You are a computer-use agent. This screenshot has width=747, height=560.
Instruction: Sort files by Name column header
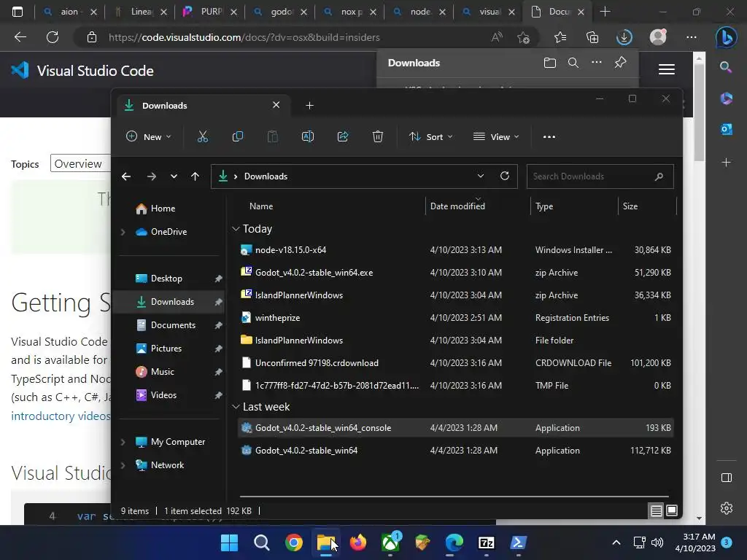pos(261,206)
